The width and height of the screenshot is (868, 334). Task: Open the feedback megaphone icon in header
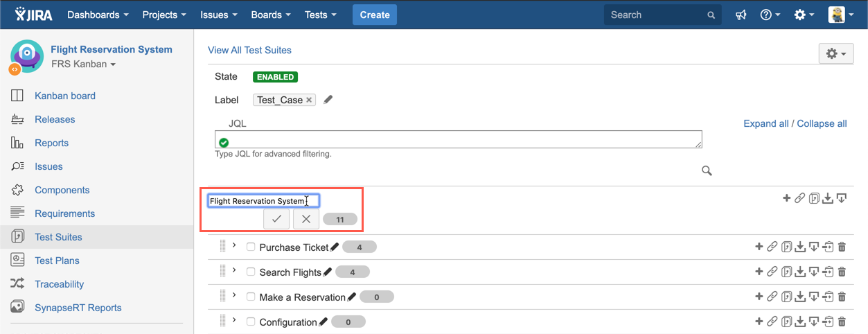click(x=741, y=15)
